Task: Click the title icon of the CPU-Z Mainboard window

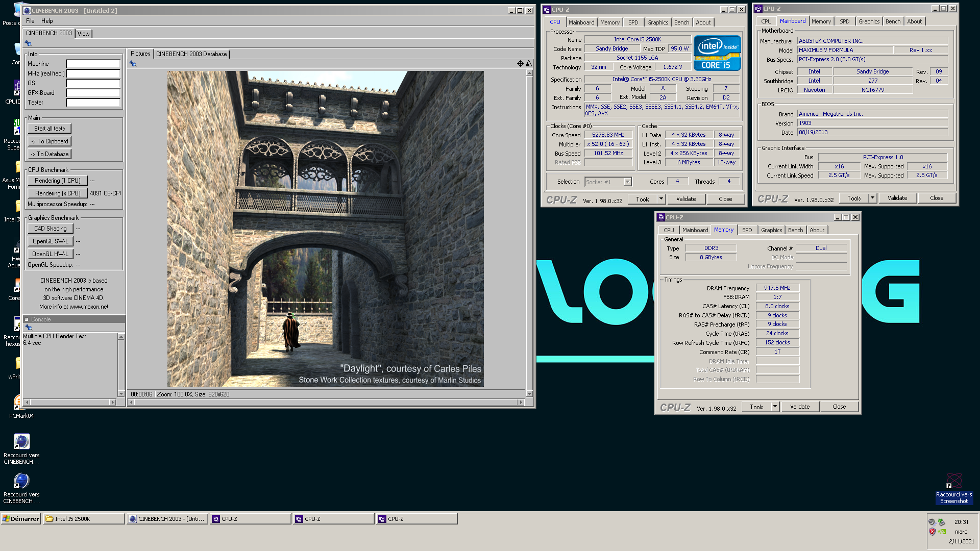Action: [758, 9]
